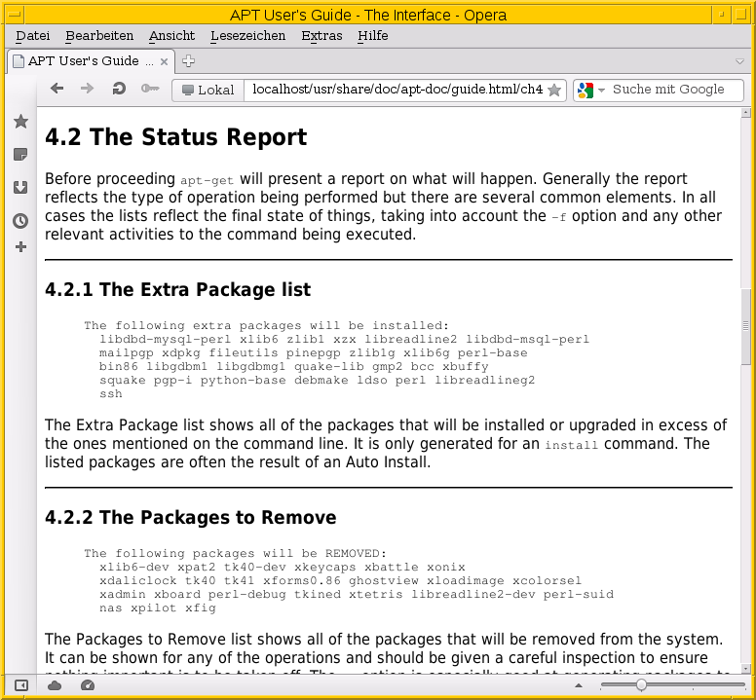Click the Lokal security badge
This screenshot has width=756, height=700.
[208, 91]
